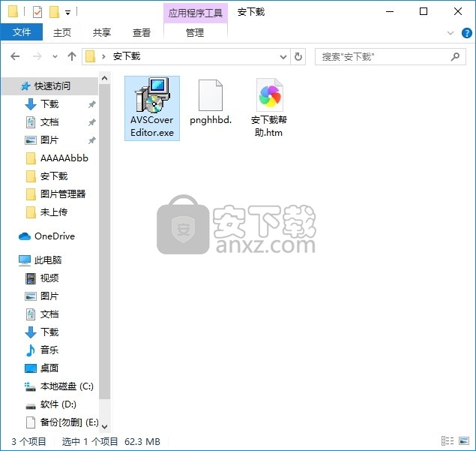Open 备份[勿删] (E:) drive
The width and height of the screenshot is (476, 451).
(x=69, y=422)
